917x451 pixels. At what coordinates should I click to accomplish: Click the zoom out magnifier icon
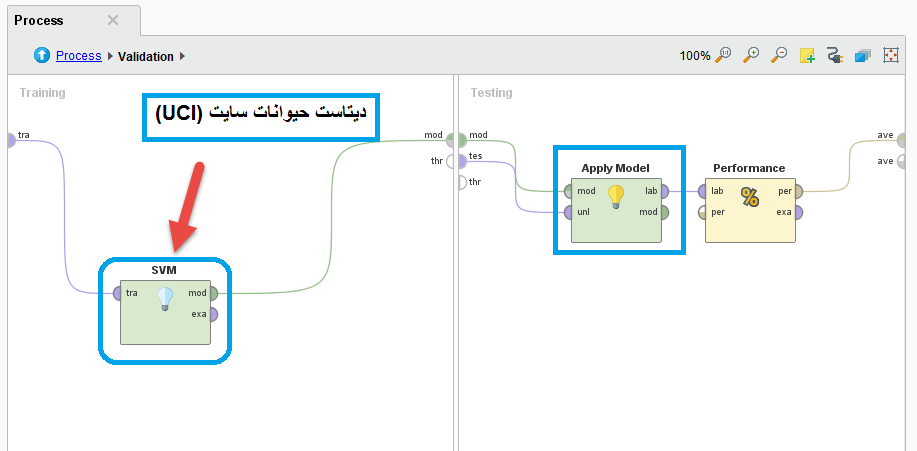[779, 56]
